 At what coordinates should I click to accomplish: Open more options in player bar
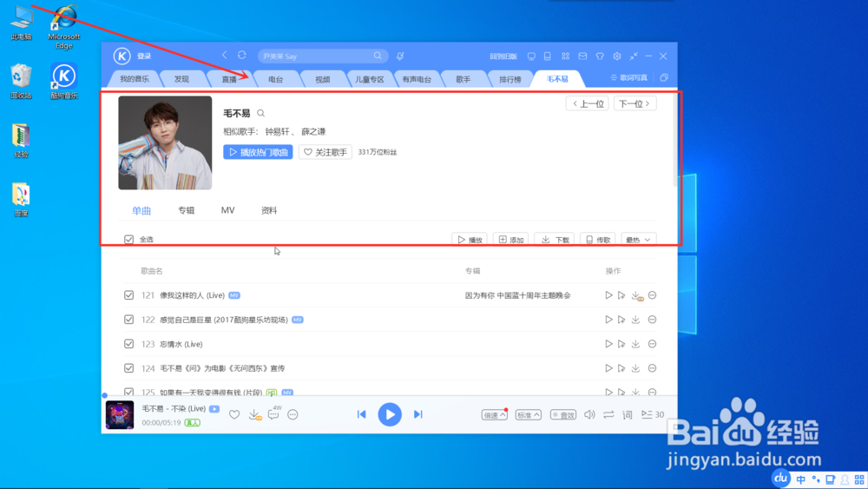click(293, 414)
